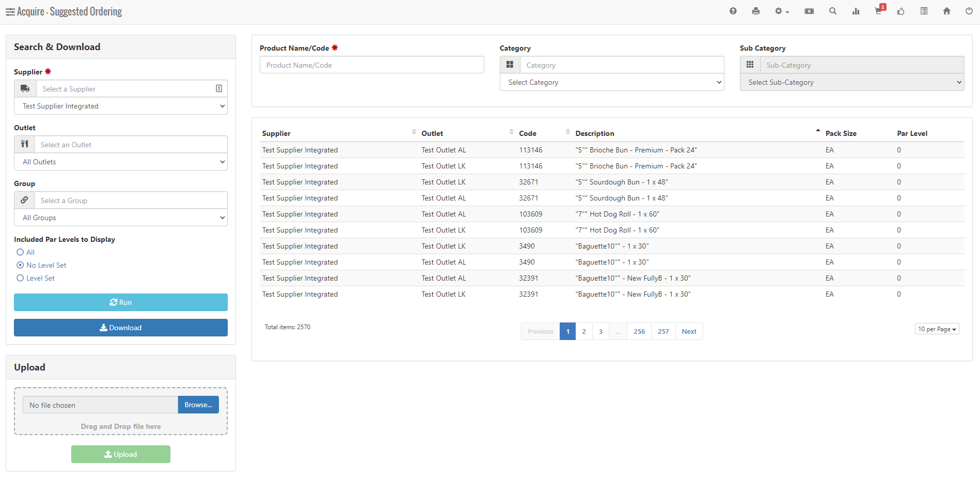Screen dimensions: 980x478
Task: Click Test Outlet LK in code 32391 row
Action: (444, 294)
